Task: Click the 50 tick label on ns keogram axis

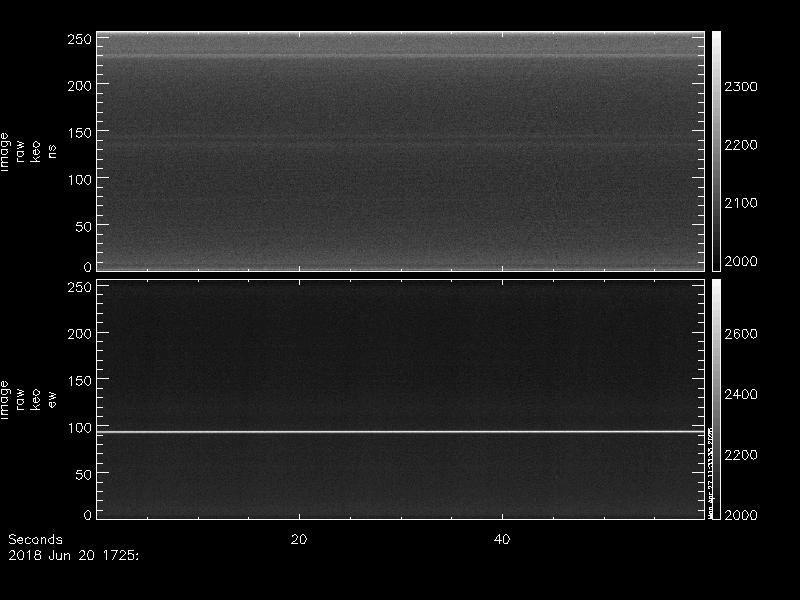Action: pos(83,227)
